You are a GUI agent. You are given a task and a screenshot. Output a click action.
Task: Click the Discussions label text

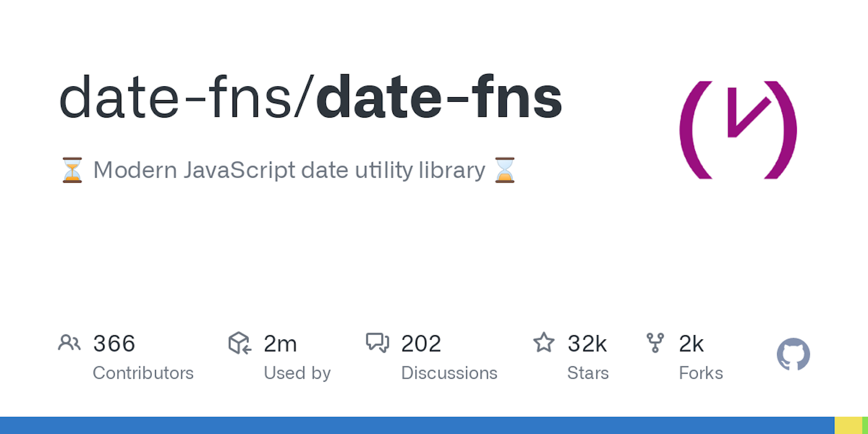click(x=449, y=373)
